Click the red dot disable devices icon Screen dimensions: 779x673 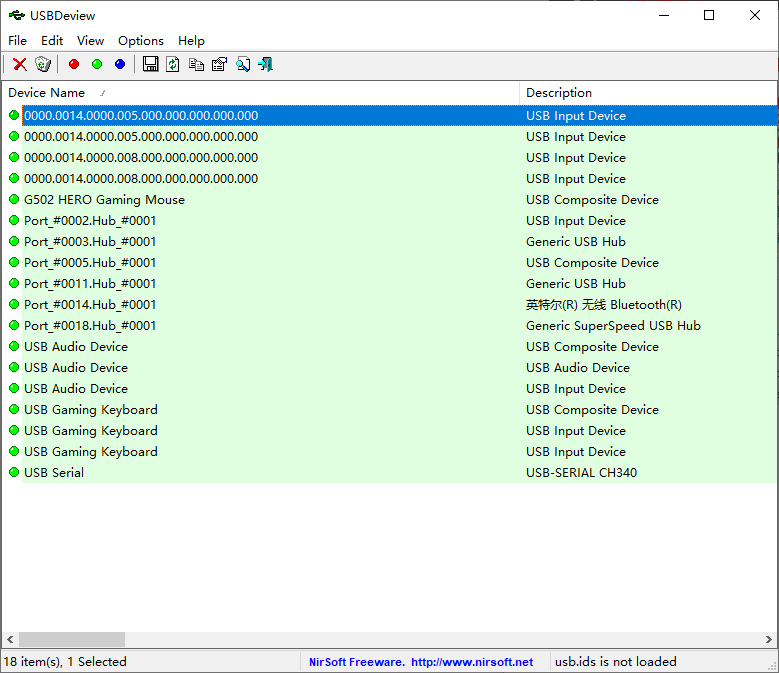[74, 64]
